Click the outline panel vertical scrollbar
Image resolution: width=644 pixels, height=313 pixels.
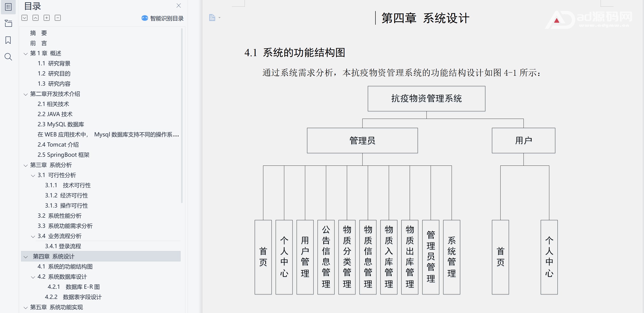coord(182,115)
